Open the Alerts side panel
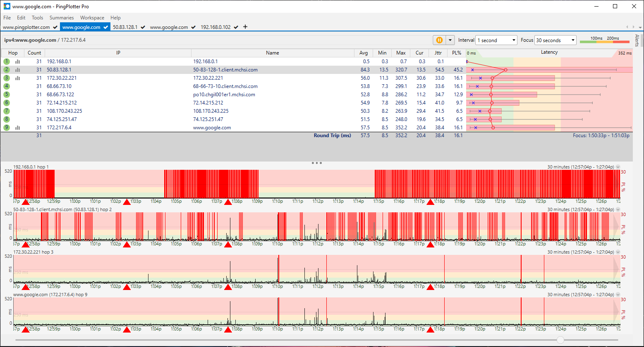The image size is (644, 347). coord(637,40)
